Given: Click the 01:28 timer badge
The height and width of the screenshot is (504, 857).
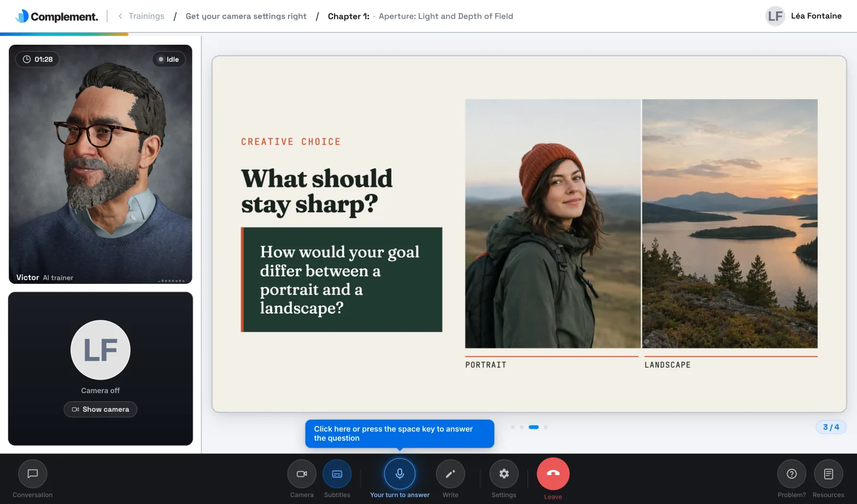Looking at the screenshot, I should point(38,60).
